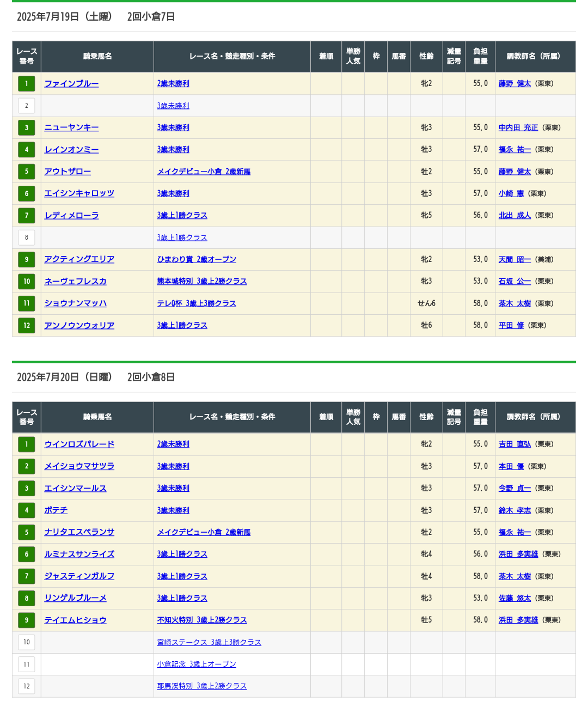Open horse アンノウンウォリア link
This screenshot has width=588, height=701.
tap(79, 326)
